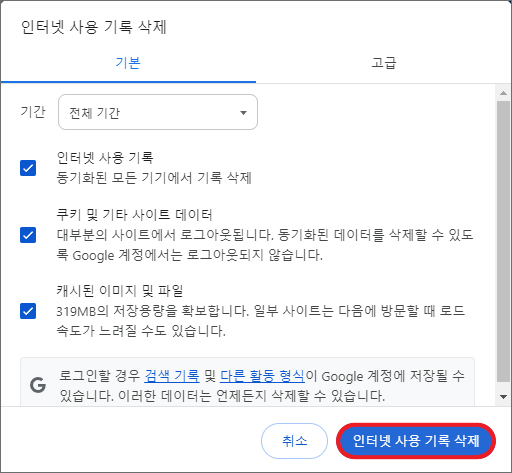The image size is (512, 473).
Task: Click the text 동기화된 모든 기기에서 기록 삭제
Action: click(x=154, y=178)
